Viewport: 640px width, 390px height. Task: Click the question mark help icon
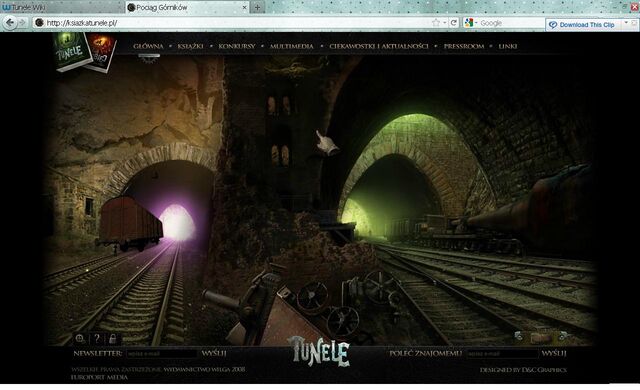click(x=97, y=338)
